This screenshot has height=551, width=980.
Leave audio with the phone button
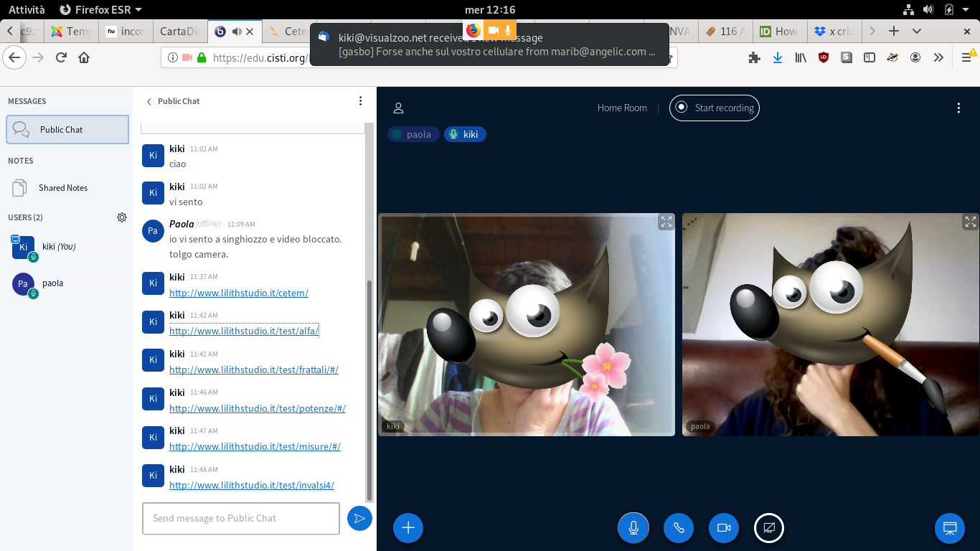(679, 528)
